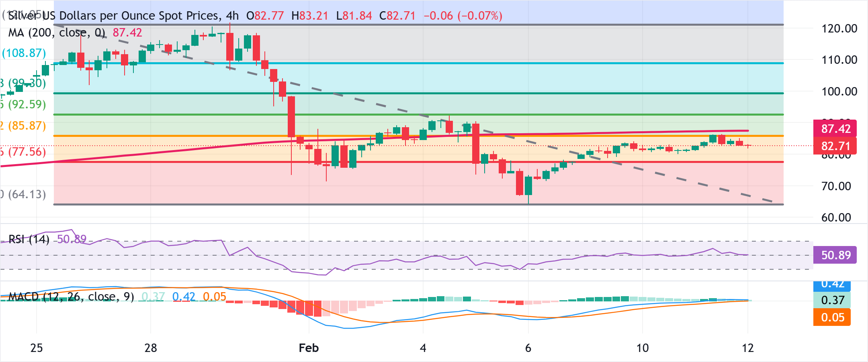The height and width of the screenshot is (362, 868).
Task: Select the (77.56) Fibonacci level label
Action: (28, 152)
